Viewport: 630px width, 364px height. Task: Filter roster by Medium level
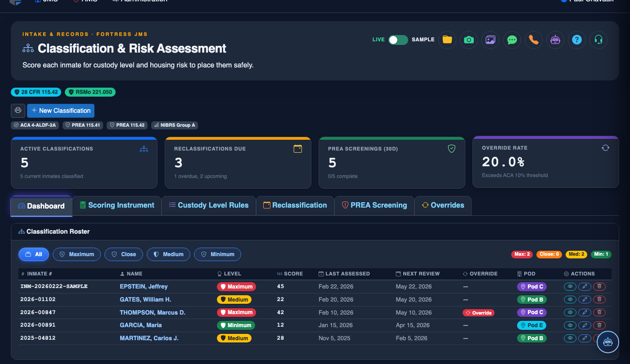click(168, 254)
